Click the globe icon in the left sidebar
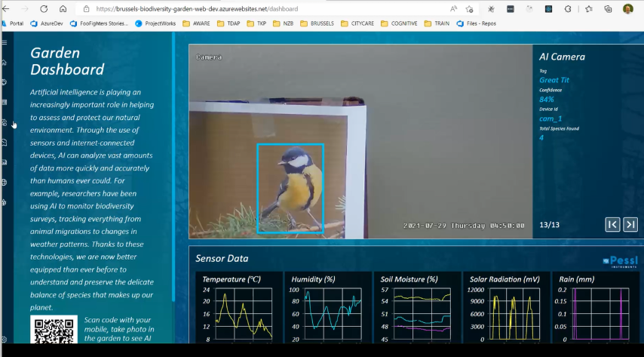Screen dimensions: 644x357 5,182
